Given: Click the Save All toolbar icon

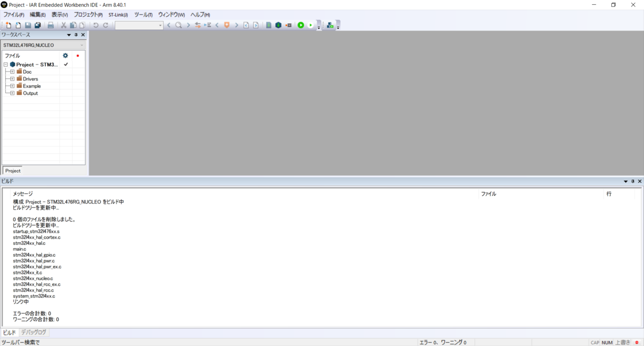Looking at the screenshot, I should (x=38, y=25).
